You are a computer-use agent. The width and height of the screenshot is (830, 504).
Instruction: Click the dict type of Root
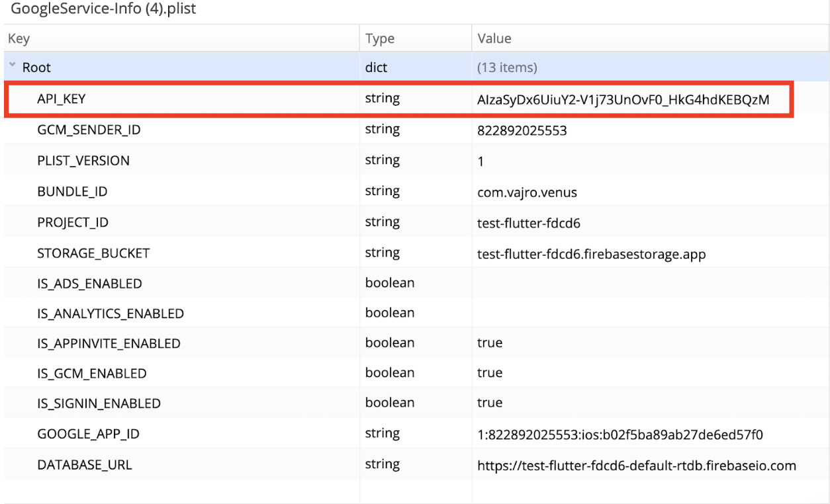377,67
